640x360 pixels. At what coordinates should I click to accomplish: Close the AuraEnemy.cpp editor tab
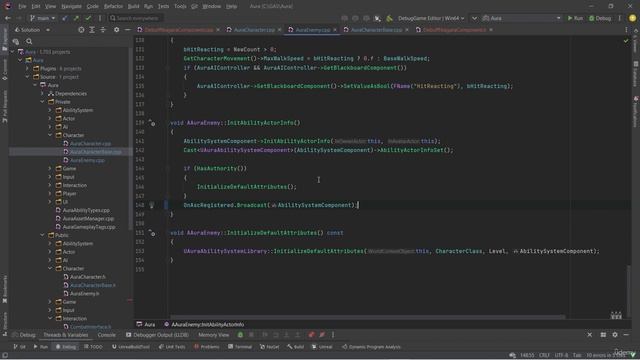[335, 30]
